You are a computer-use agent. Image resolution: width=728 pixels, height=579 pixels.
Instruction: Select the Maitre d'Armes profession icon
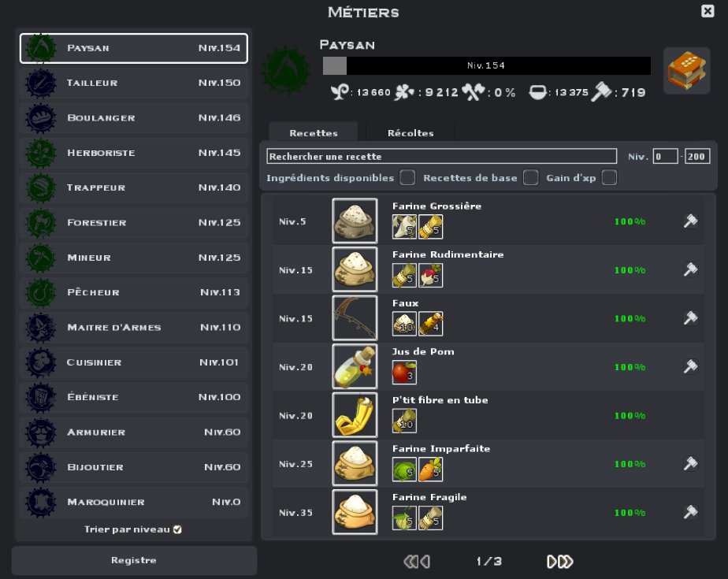[x=40, y=328]
